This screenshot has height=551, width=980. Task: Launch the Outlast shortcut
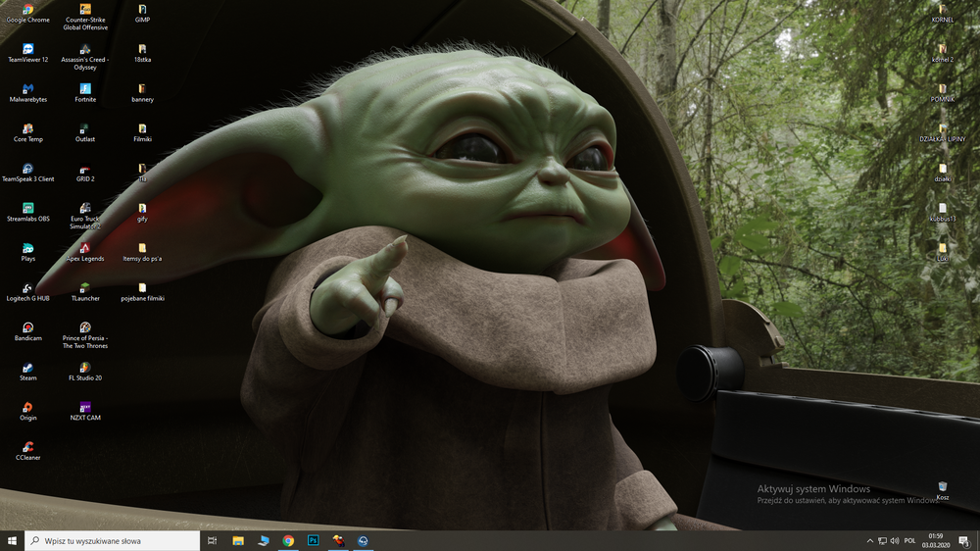pos(85,133)
